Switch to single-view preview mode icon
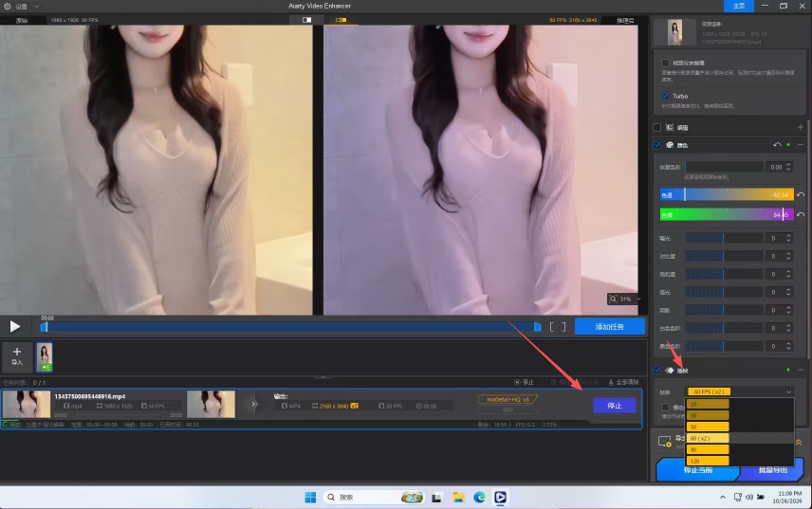This screenshot has width=812, height=509. click(x=306, y=20)
